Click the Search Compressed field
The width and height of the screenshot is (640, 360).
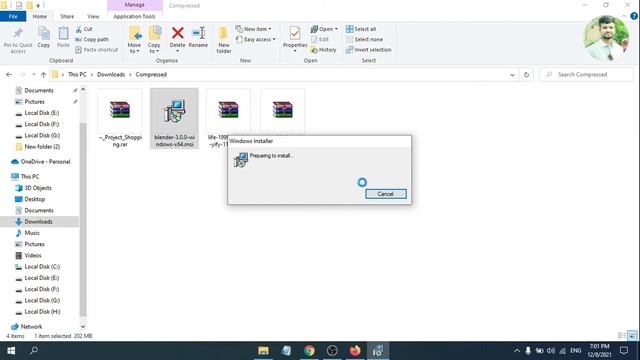tap(586, 75)
